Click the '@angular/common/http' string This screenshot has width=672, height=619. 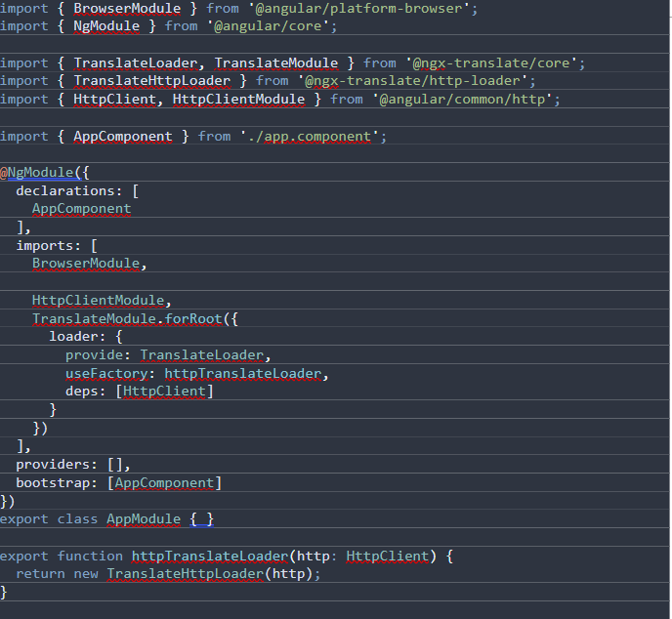pos(462,100)
